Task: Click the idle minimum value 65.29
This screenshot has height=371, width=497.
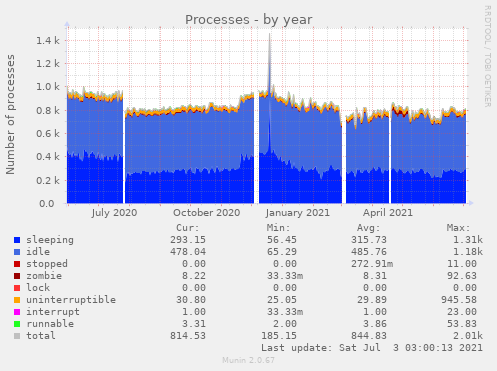Action: [x=282, y=252]
